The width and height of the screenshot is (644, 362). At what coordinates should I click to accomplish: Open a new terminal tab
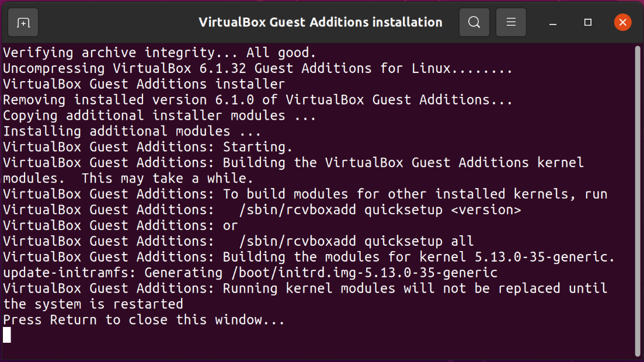pos(23,23)
